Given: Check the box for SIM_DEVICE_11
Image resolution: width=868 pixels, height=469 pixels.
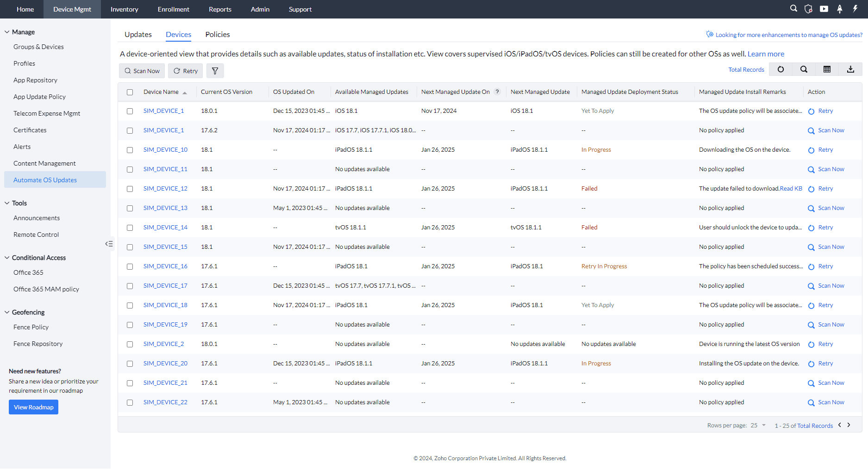Looking at the screenshot, I should coord(130,169).
